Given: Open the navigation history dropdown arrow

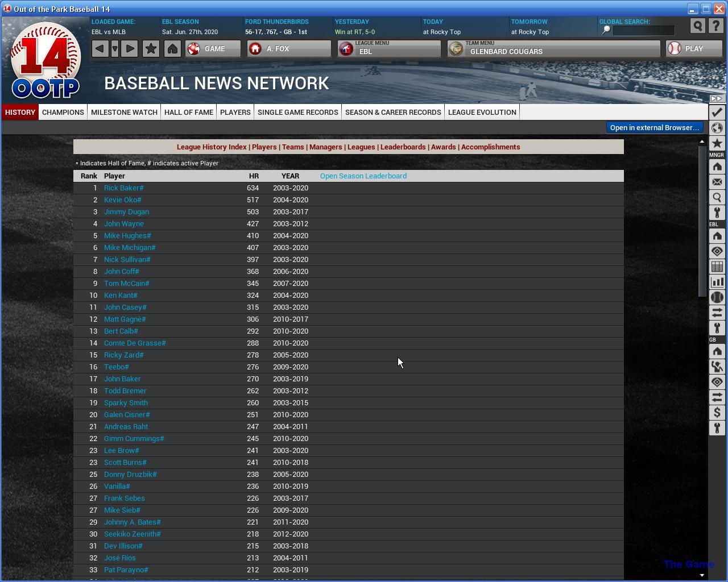Looking at the screenshot, I should (115, 49).
